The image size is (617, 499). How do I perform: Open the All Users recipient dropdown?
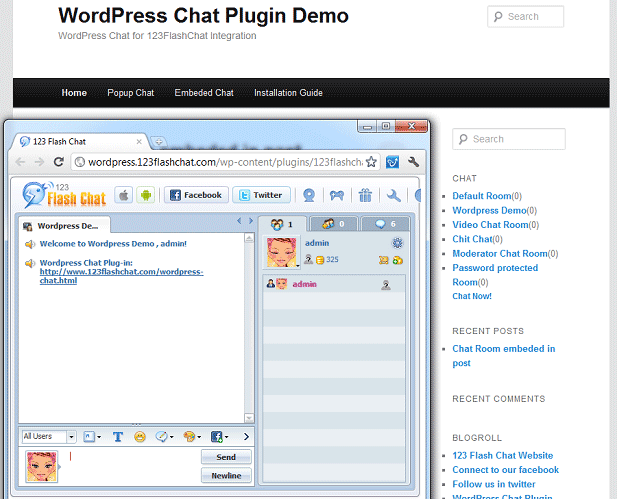(x=49, y=437)
